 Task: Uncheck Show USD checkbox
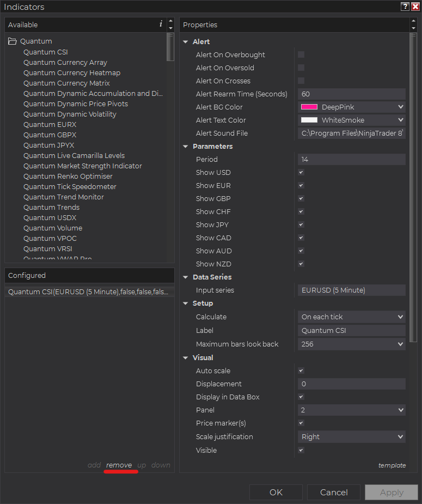[301, 172]
